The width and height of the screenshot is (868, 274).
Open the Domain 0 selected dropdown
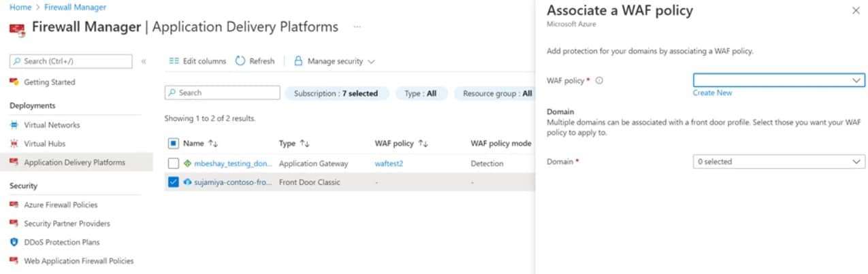coord(779,162)
